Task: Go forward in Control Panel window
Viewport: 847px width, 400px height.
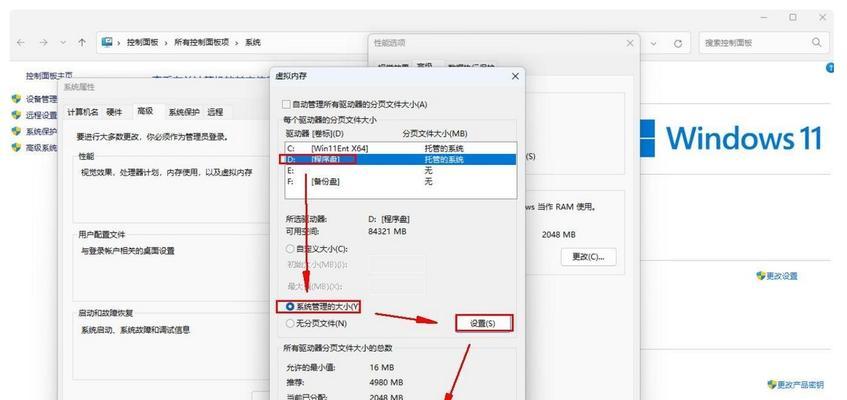Action: coord(44,42)
